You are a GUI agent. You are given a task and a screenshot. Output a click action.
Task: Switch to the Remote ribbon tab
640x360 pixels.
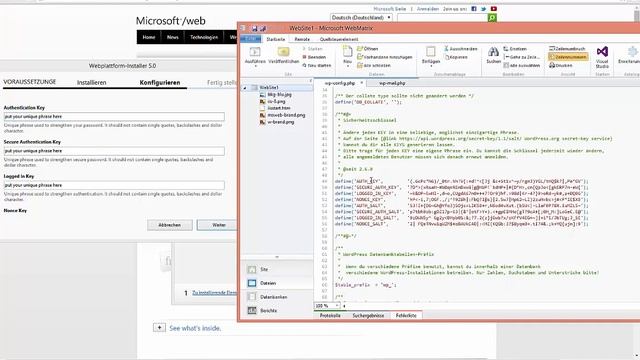[x=302, y=39]
